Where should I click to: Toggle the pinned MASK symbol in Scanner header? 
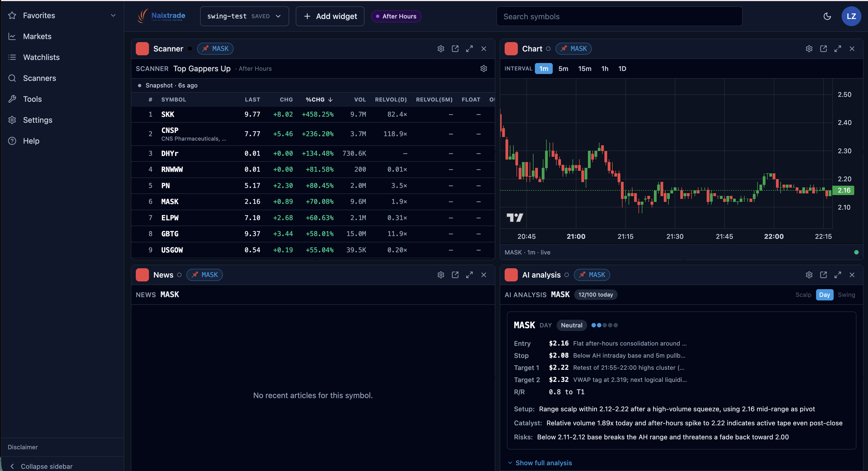click(x=215, y=49)
